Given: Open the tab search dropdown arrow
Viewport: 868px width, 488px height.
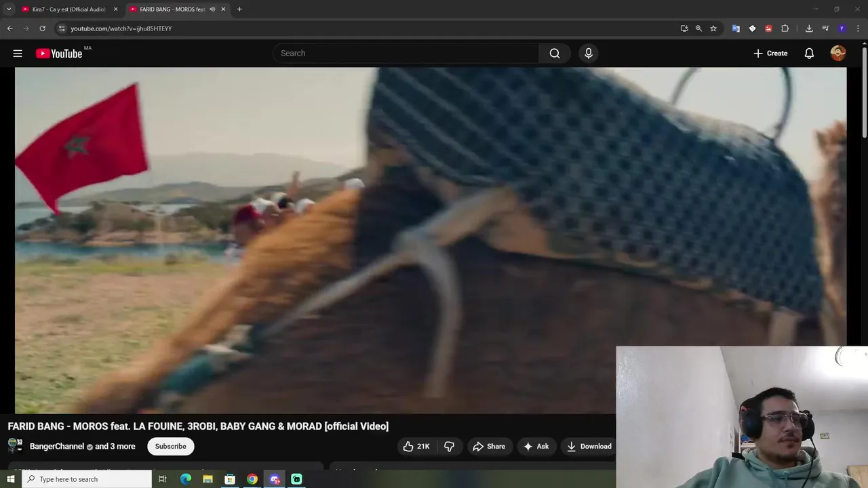Looking at the screenshot, I should (x=9, y=9).
